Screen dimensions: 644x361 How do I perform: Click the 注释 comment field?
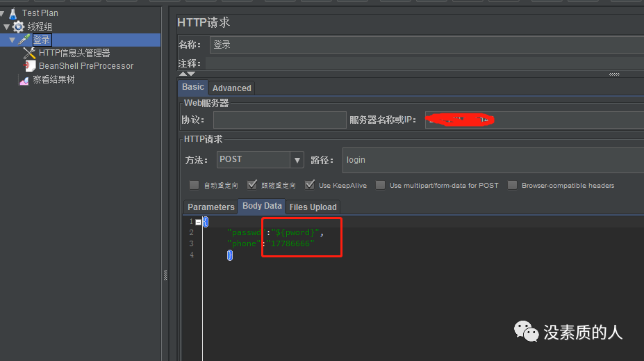pyautogui.click(x=424, y=63)
